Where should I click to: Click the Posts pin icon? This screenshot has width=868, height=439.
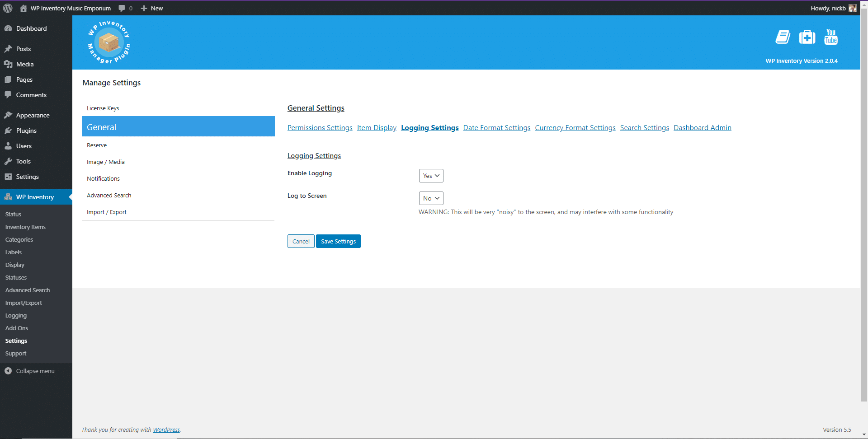tap(8, 49)
